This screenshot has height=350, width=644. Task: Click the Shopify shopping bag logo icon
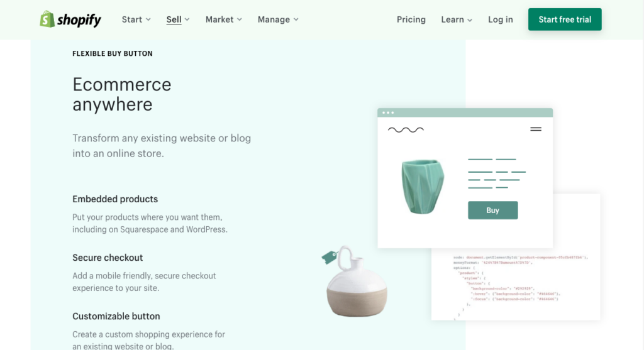point(47,19)
